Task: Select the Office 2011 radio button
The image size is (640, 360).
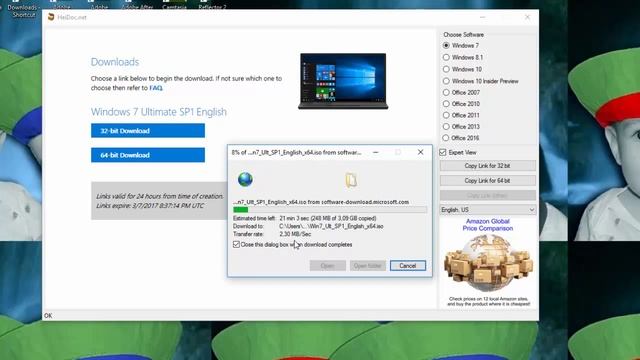Action: click(446, 115)
